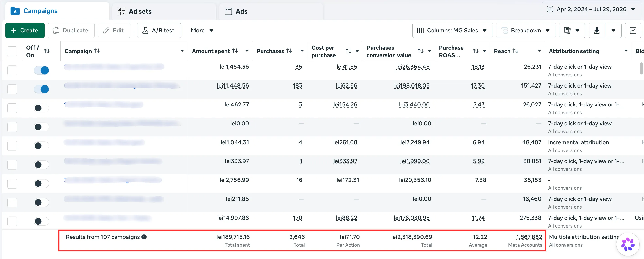Start an A/B test
The image size is (644, 259).
click(159, 31)
